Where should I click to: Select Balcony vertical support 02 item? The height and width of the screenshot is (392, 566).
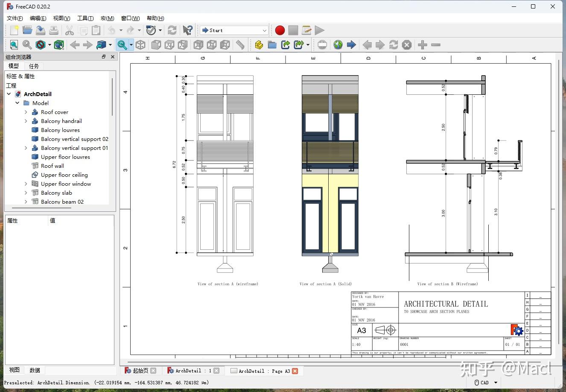[74, 139]
